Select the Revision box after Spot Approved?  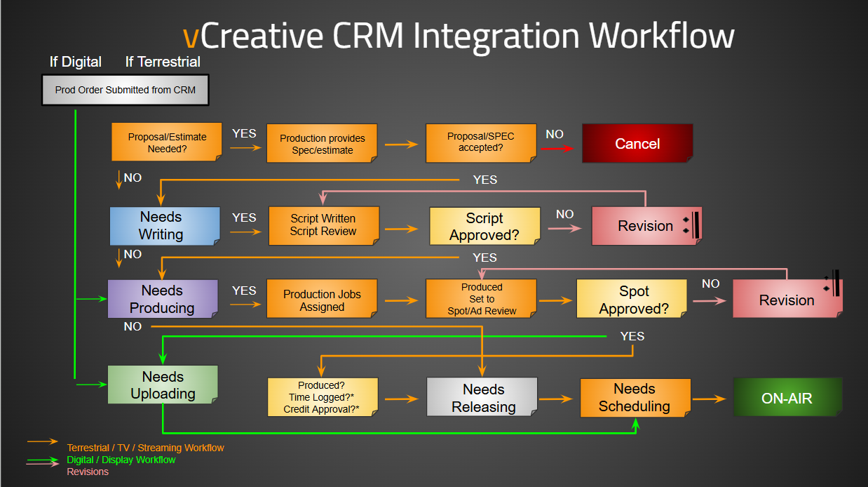click(787, 299)
